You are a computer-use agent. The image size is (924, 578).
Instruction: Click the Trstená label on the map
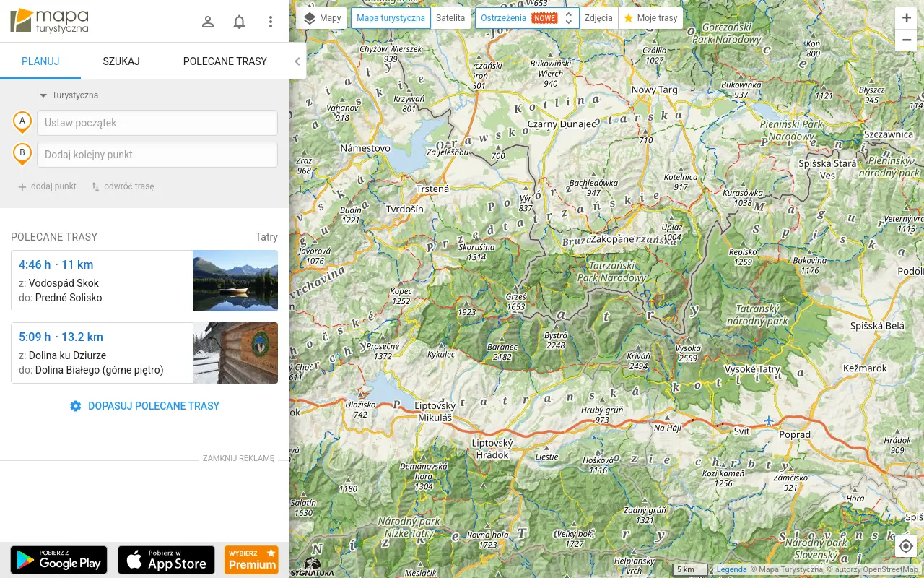click(x=432, y=189)
